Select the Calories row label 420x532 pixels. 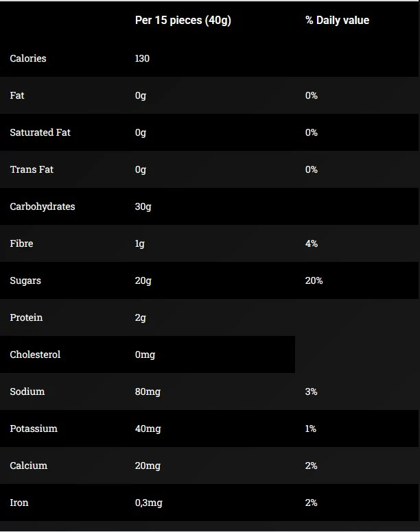tap(28, 58)
